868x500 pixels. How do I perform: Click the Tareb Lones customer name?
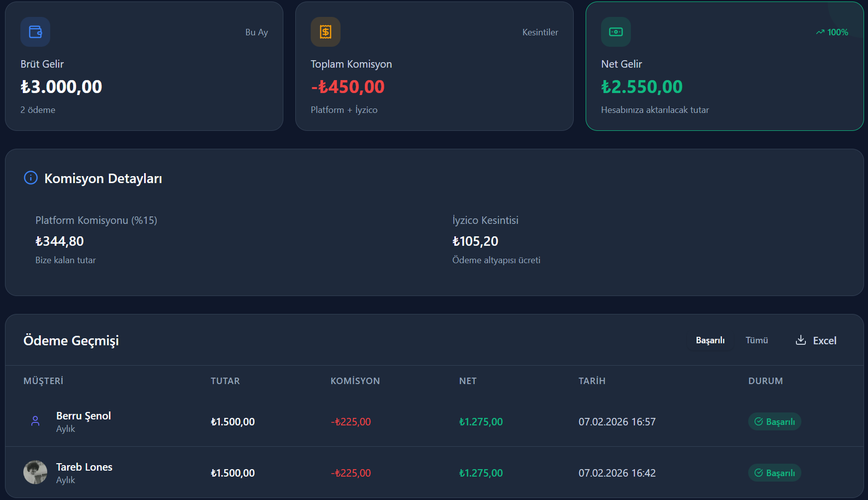pos(84,467)
